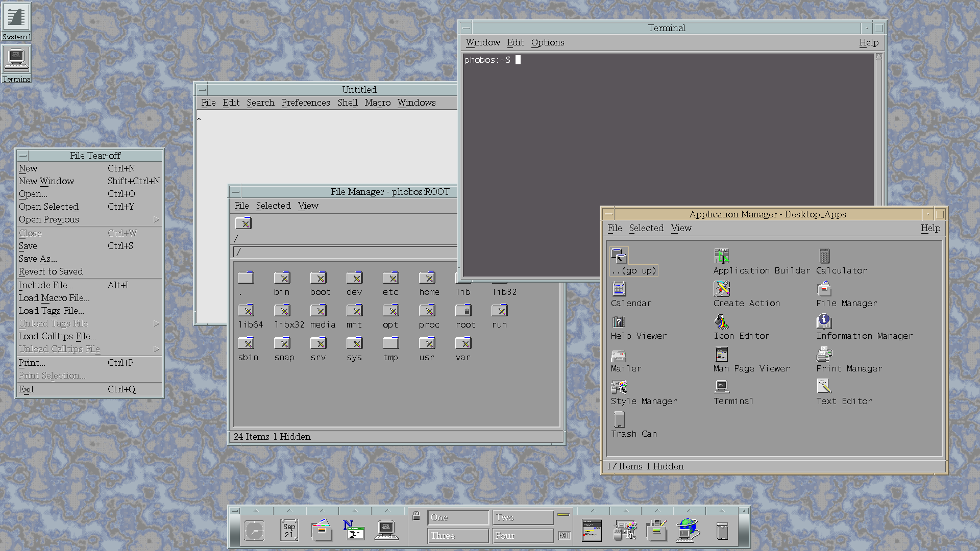Open the calendar icon in front panel

pos(289,531)
